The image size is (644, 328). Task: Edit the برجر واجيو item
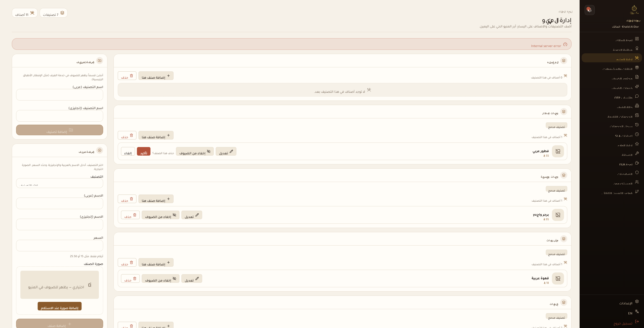click(x=192, y=215)
